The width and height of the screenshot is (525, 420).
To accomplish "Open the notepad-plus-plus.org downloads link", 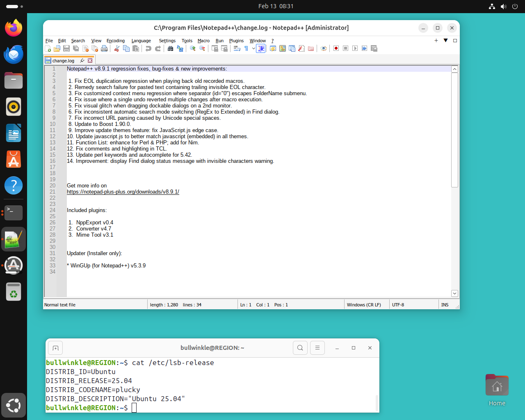I will coord(123,192).
